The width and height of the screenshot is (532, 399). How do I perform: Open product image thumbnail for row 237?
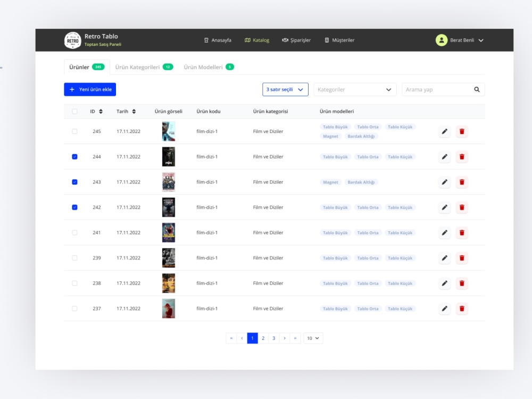169,309
